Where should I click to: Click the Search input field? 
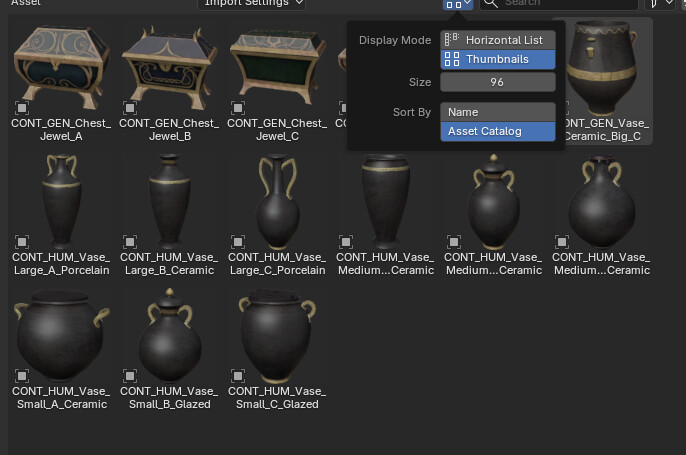[x=559, y=4]
